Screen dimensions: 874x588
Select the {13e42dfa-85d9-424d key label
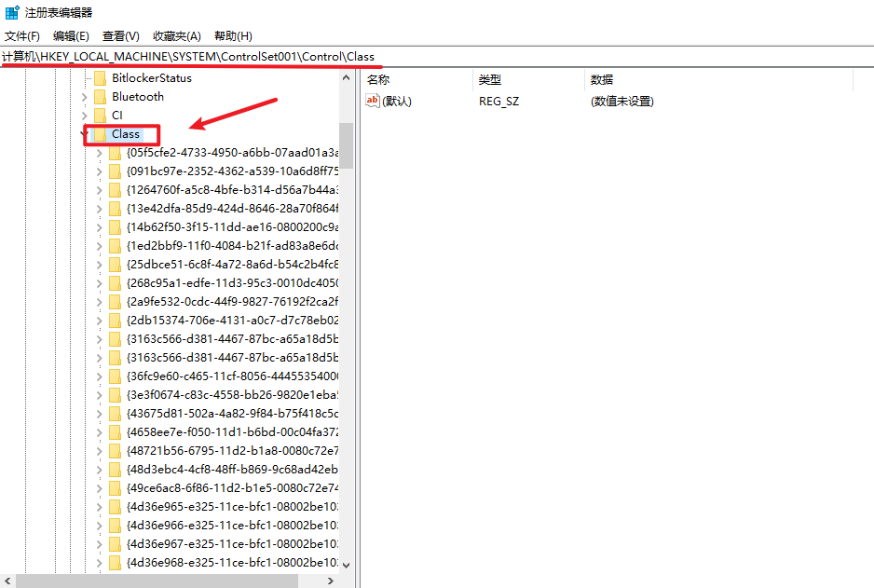pyautogui.click(x=232, y=209)
